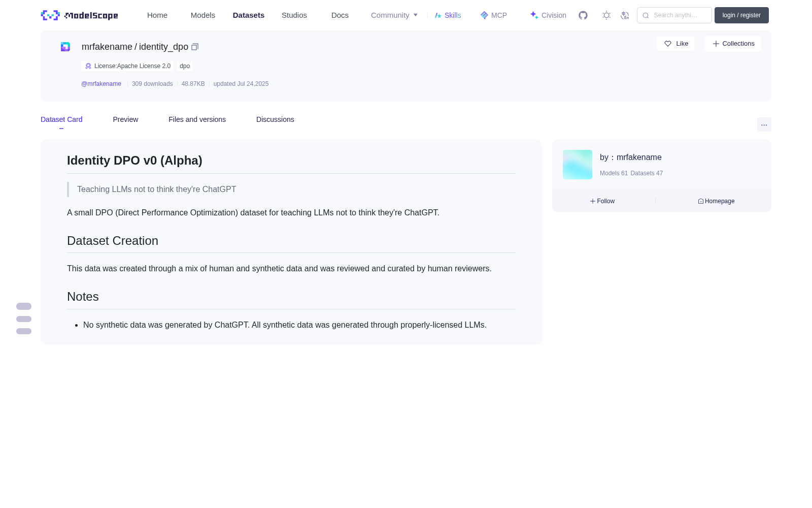Open the three-dot more options menu

[764, 124]
